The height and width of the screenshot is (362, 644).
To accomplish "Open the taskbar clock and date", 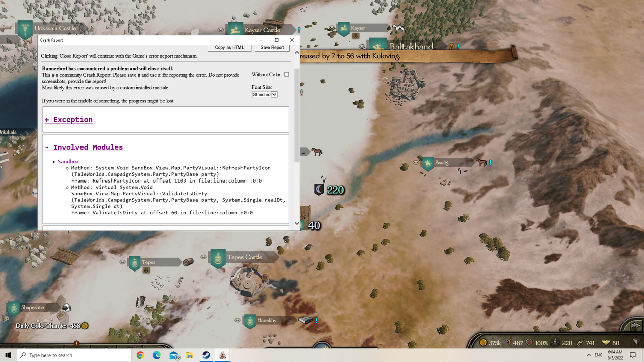I will pyautogui.click(x=616, y=355).
